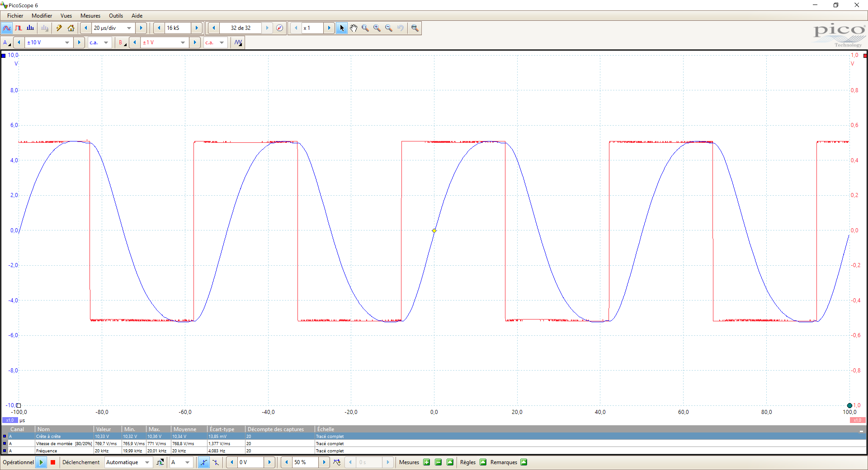Screen dimensions: 868x470
Task: Decrease pre-trigger 50 % value
Action: 286,462
